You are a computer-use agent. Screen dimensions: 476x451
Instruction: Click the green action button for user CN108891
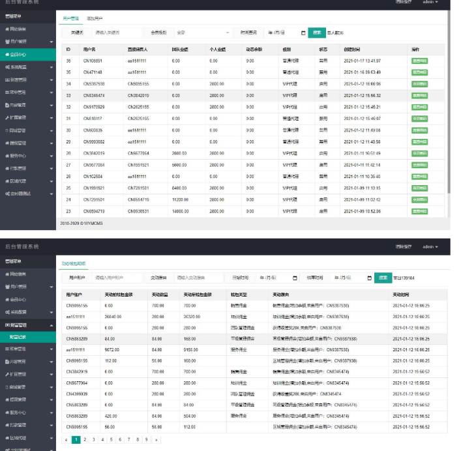point(419,61)
